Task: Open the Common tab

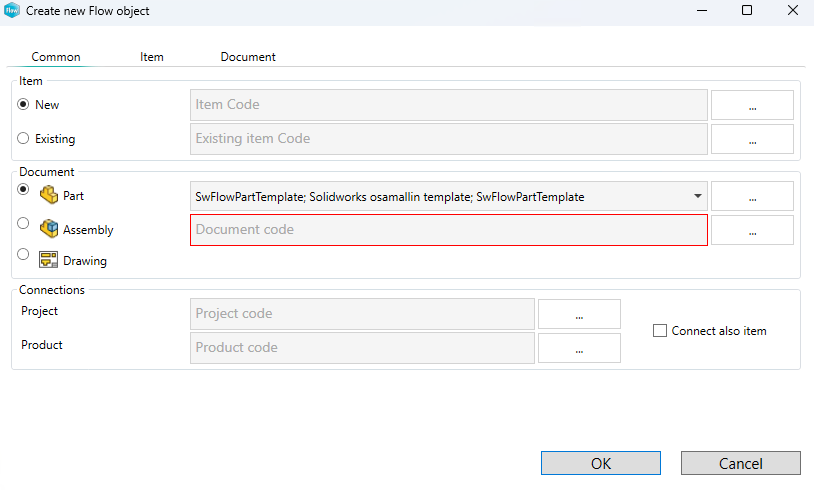Action: coord(56,57)
